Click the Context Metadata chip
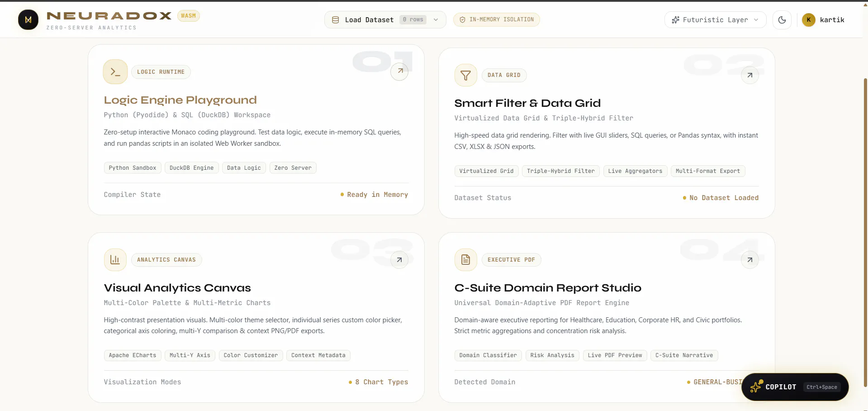Image resolution: width=868 pixels, height=411 pixels. coord(318,355)
